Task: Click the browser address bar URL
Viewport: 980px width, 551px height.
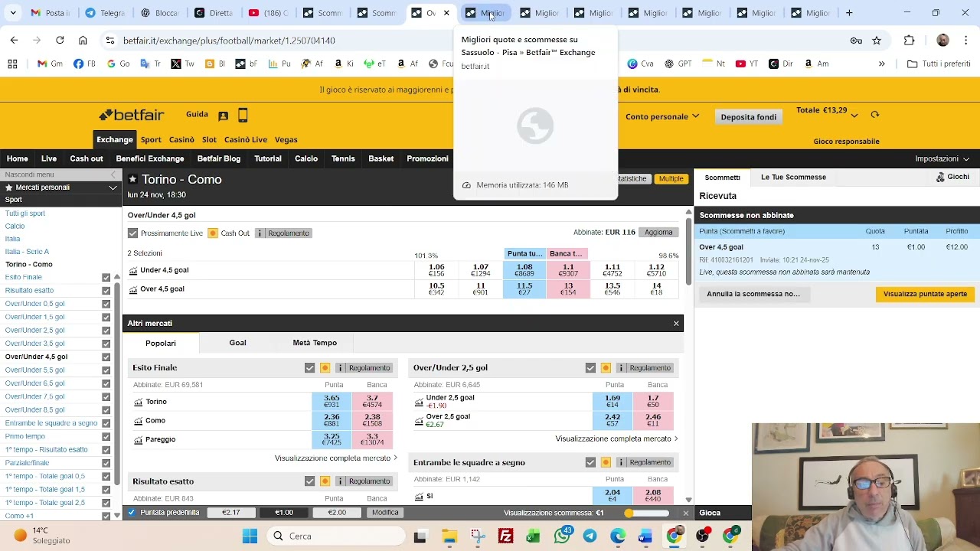Action: click(x=229, y=41)
